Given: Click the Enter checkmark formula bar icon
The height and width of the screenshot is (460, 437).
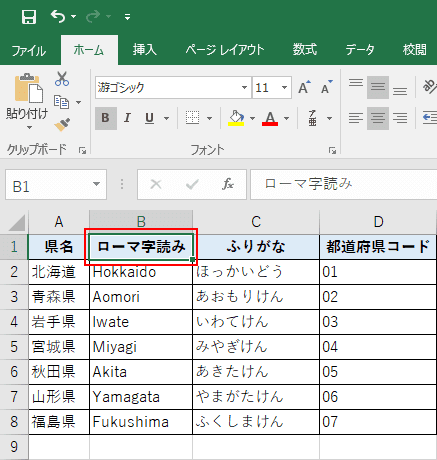Looking at the screenshot, I should coord(192,184).
